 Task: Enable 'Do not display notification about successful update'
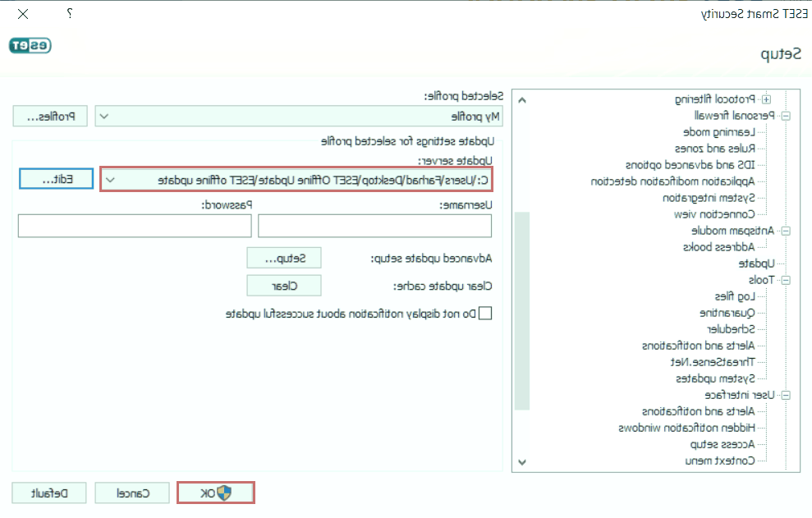[x=485, y=314]
